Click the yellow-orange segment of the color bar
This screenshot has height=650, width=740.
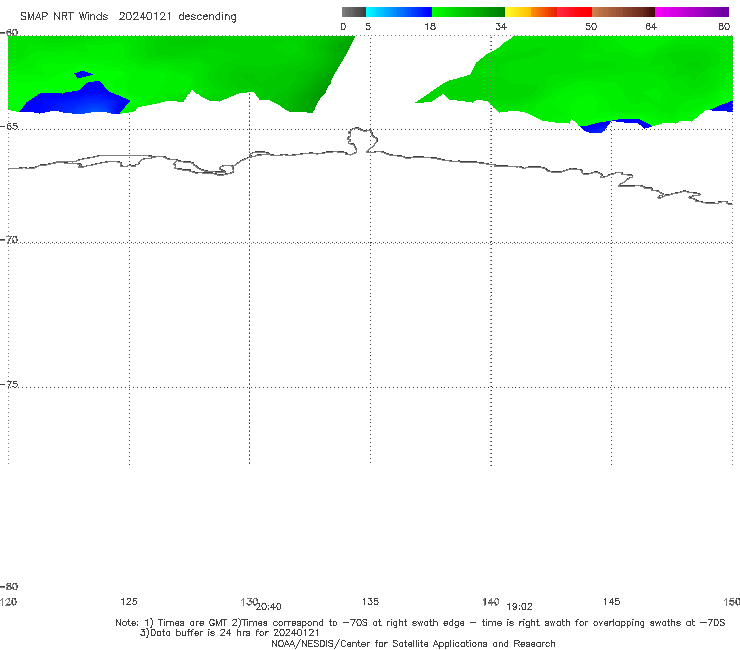531,12
